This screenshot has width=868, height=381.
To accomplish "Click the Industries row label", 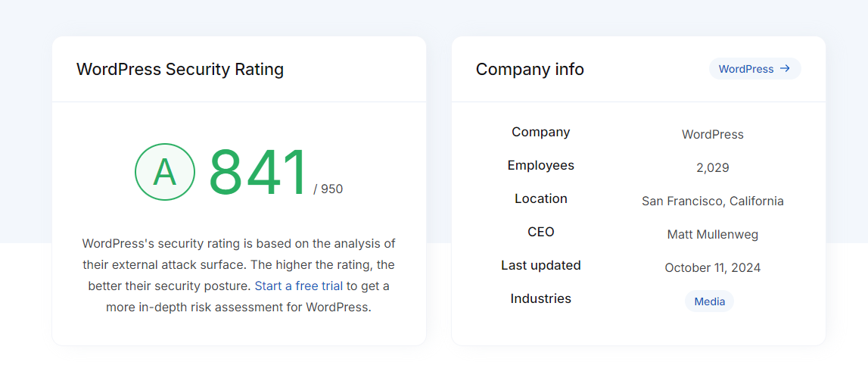I will 540,298.
